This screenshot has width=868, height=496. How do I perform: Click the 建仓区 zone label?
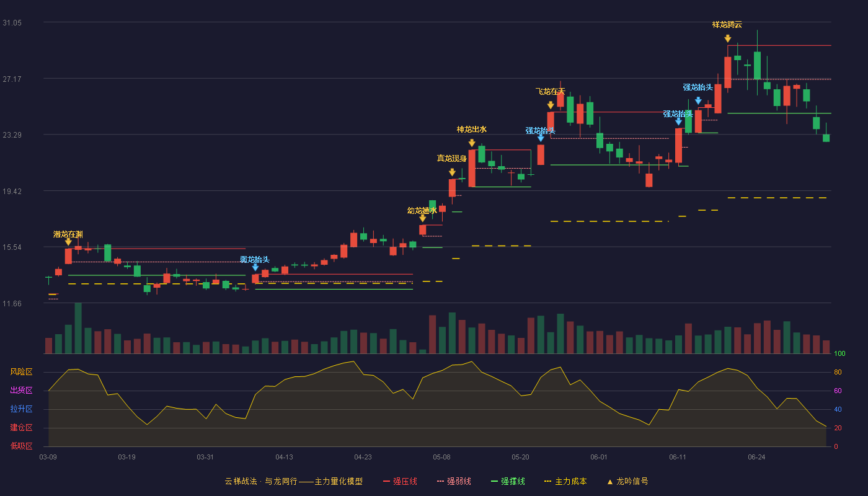[22, 428]
